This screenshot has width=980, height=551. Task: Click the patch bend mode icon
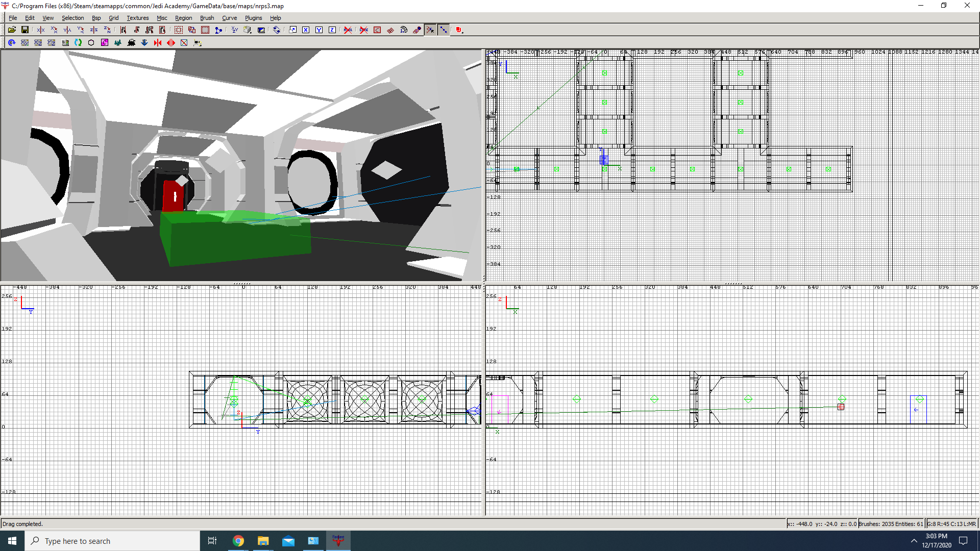404,30
